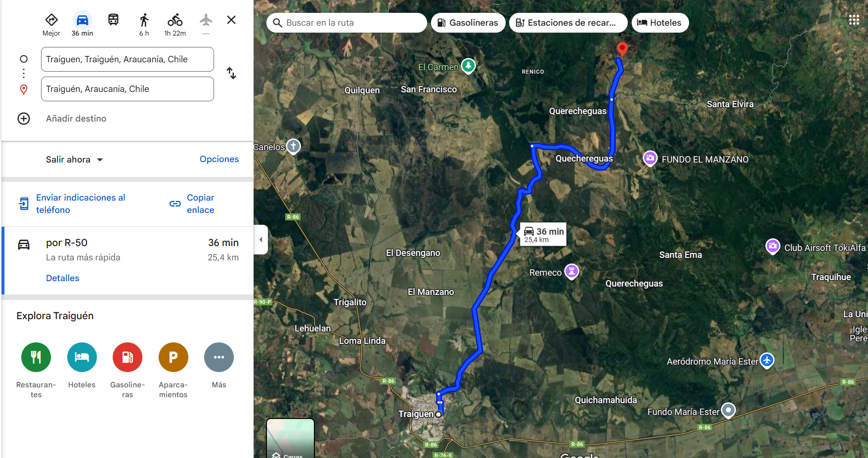The image size is (868, 458).
Task: Filter map by Gasolineras
Action: (468, 23)
